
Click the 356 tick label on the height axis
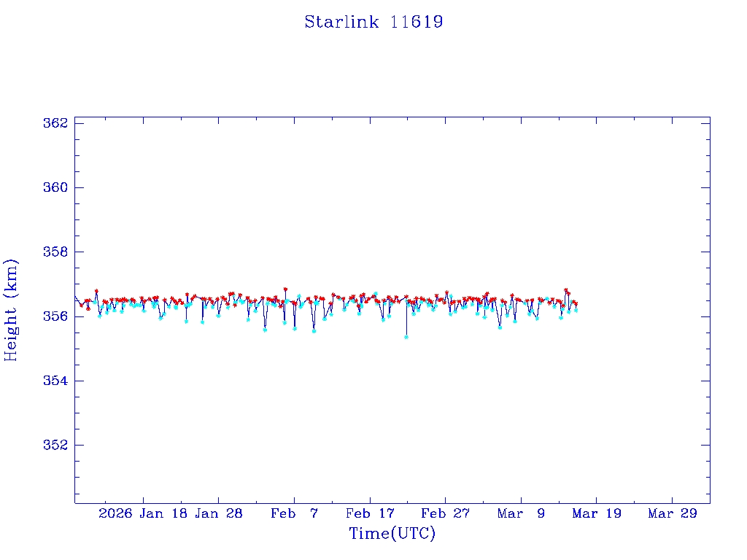pyautogui.click(x=55, y=316)
